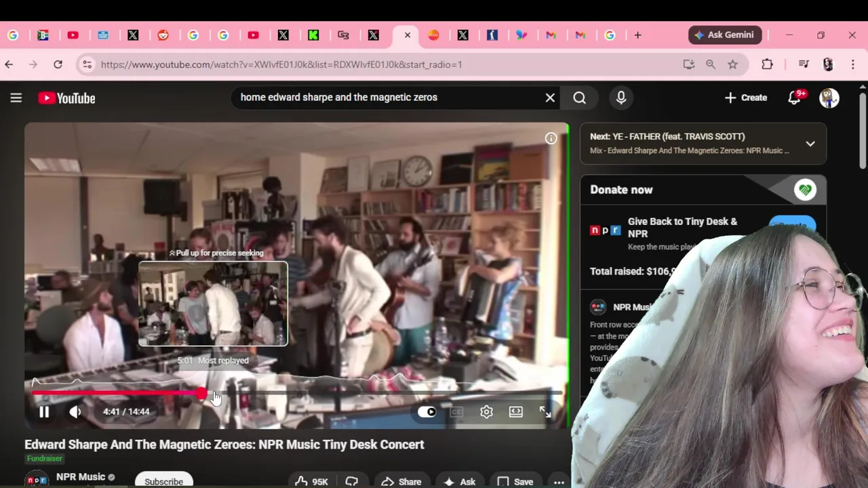The image size is (868, 488).
Task: Dislike the video
Action: tap(352, 481)
